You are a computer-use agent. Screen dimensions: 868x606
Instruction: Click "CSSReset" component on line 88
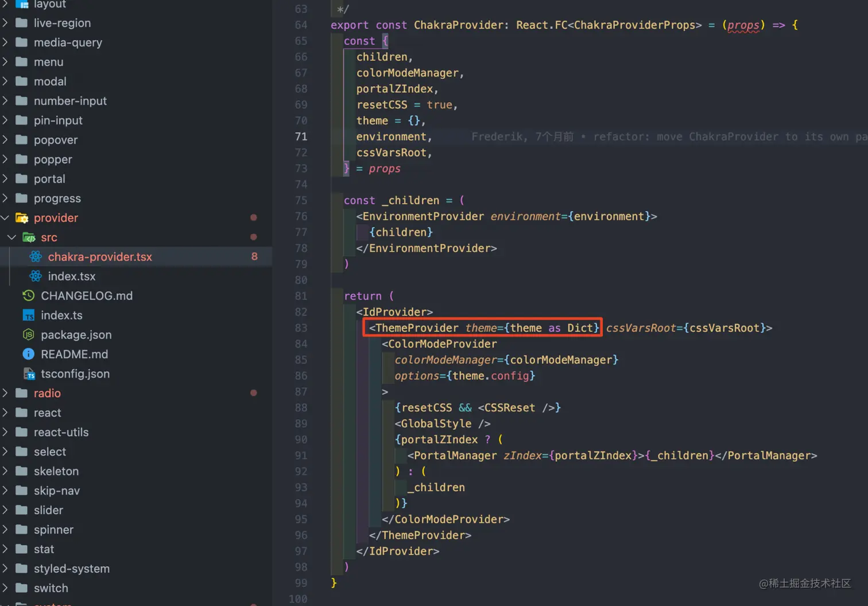tap(510, 407)
